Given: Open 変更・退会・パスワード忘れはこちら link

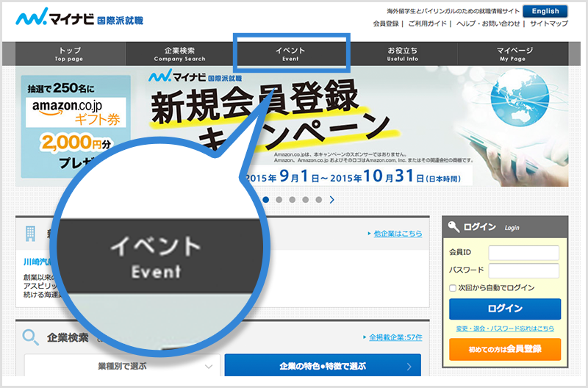Looking at the screenshot, I should 505,328.
